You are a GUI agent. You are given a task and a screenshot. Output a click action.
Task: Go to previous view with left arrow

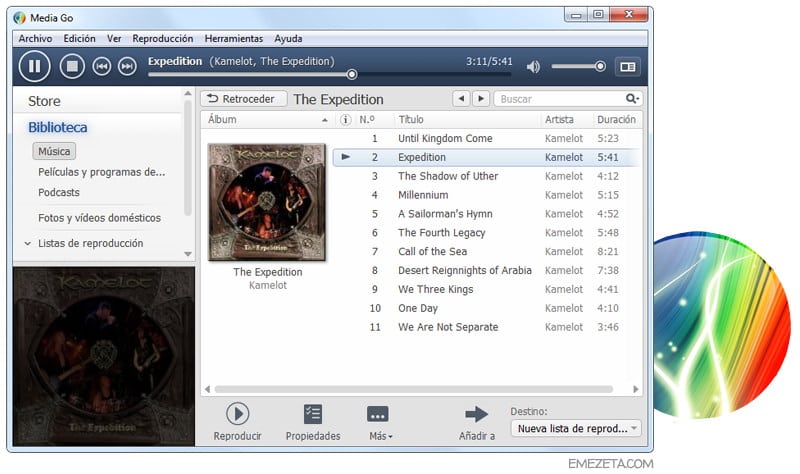(x=461, y=98)
